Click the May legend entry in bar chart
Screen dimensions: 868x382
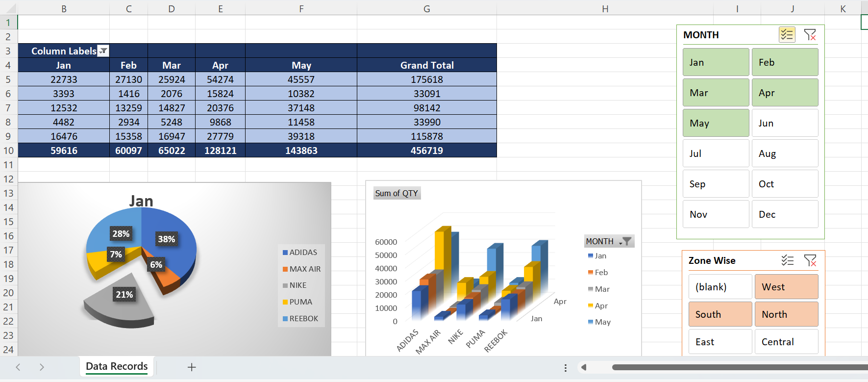pos(599,322)
